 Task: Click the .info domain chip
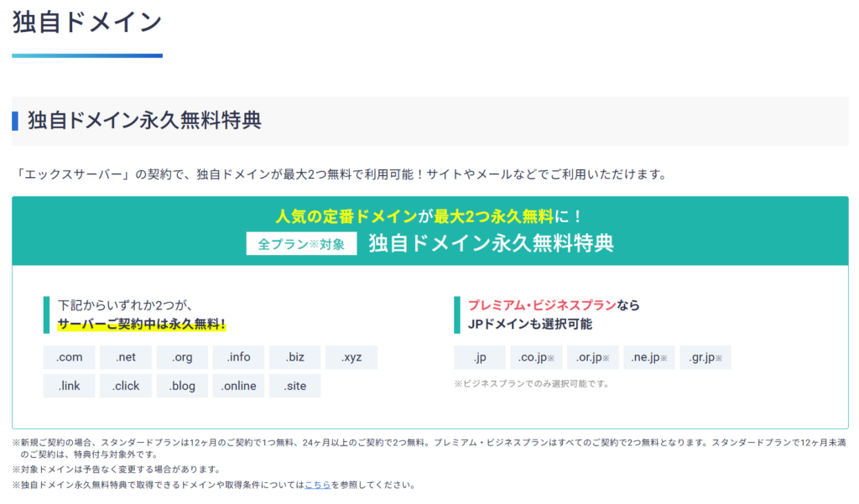(238, 357)
